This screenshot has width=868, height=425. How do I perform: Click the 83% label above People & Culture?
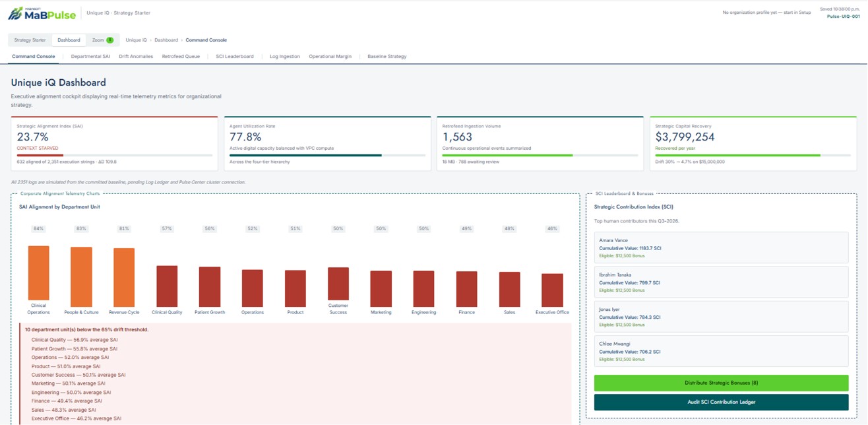pos(81,229)
